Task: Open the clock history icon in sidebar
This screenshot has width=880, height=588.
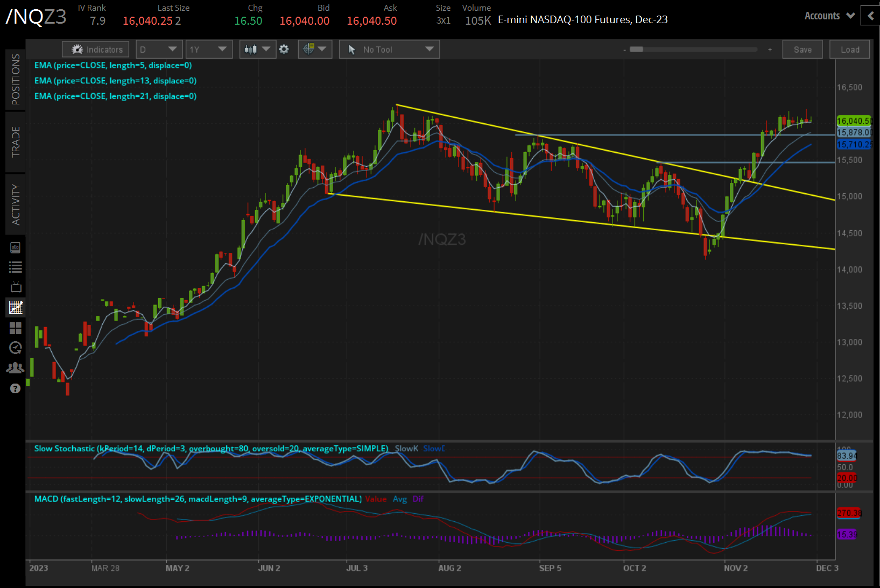Action: (x=16, y=348)
